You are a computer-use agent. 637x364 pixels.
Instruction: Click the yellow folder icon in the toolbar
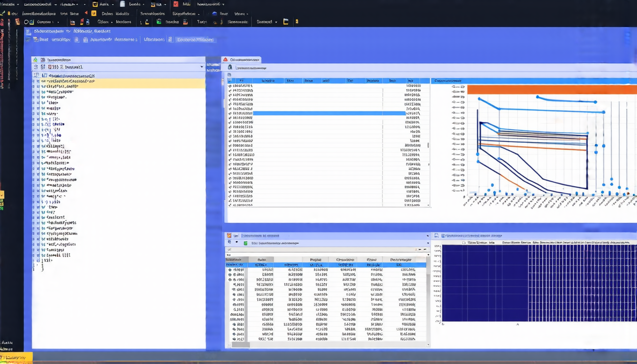pyautogui.click(x=286, y=22)
